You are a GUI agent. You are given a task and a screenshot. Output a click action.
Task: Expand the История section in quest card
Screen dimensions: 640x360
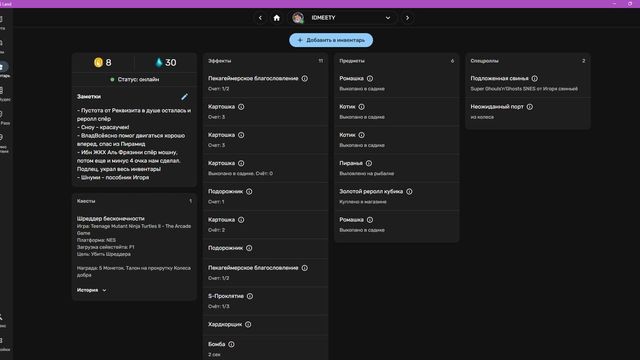92,290
